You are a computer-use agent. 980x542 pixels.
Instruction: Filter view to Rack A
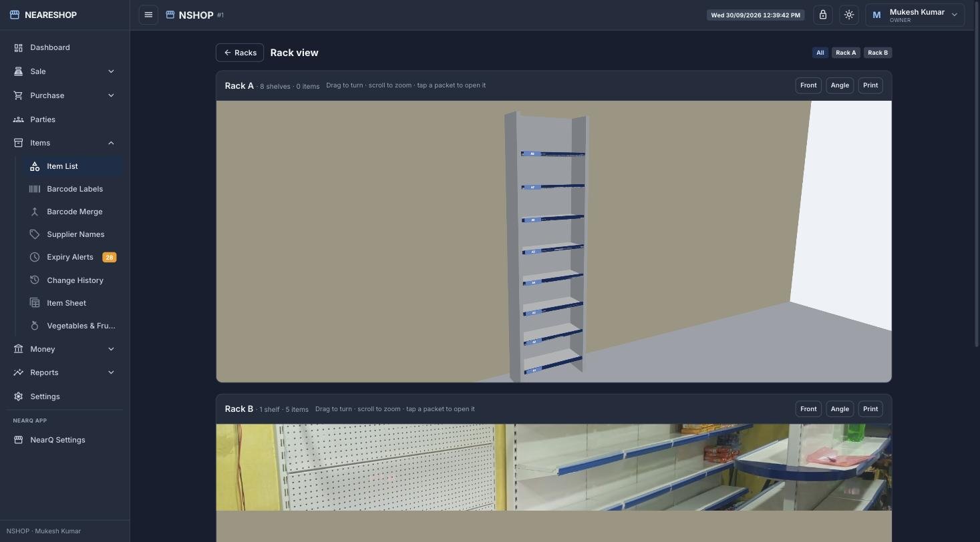pyautogui.click(x=846, y=53)
